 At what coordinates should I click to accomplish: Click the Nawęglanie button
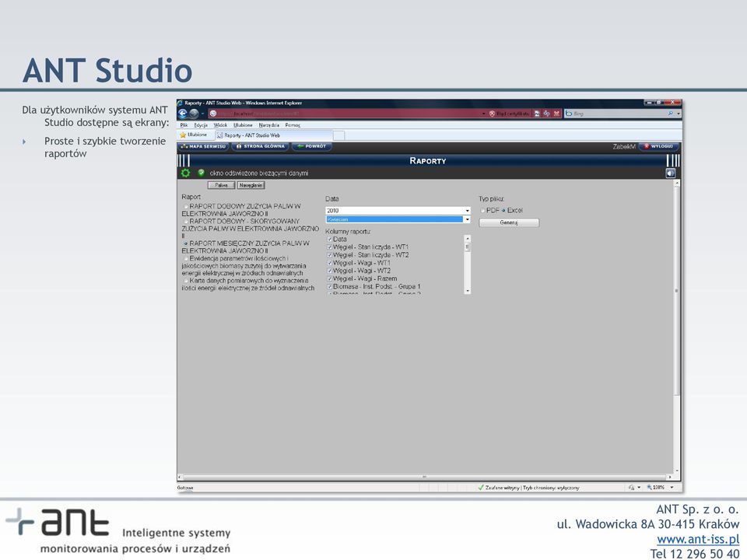[251, 185]
